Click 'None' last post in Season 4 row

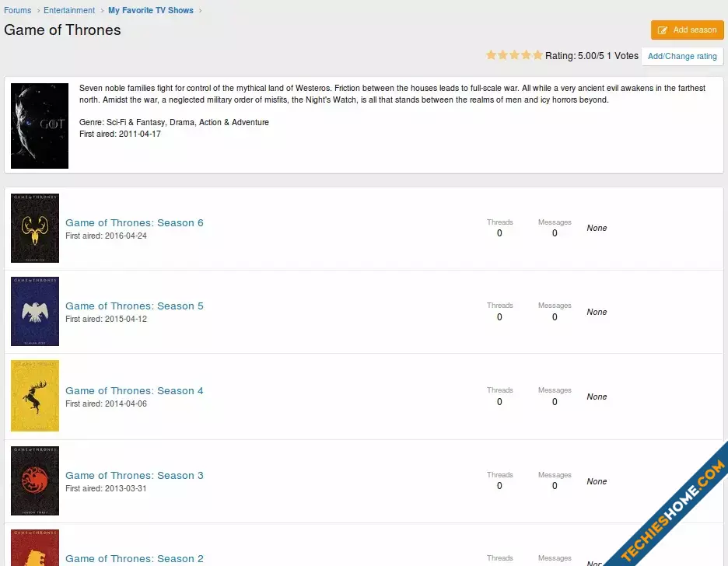(x=597, y=397)
